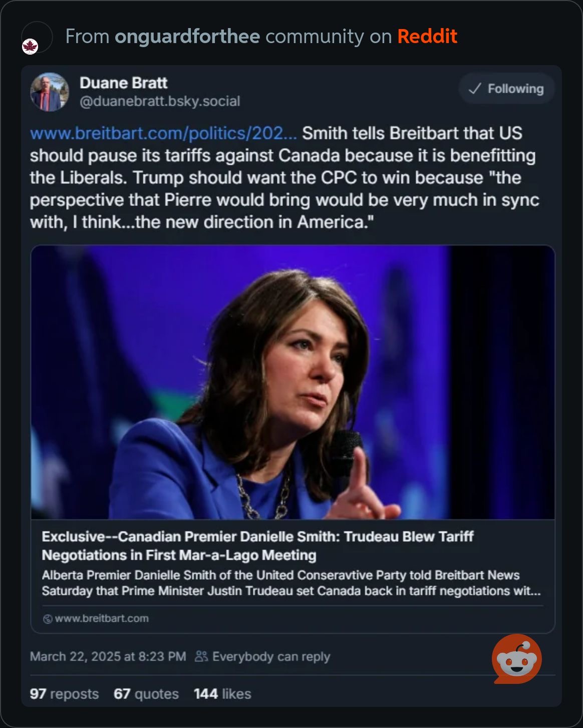583x728 pixels.
Task: Click the checkmark icon beside Following
Action: pyautogui.click(x=474, y=89)
